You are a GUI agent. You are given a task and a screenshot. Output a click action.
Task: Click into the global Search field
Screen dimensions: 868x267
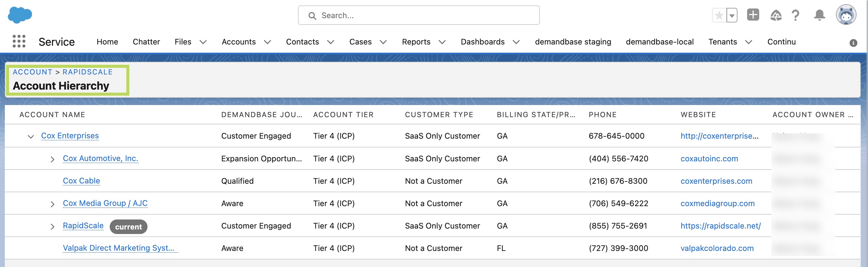click(419, 15)
